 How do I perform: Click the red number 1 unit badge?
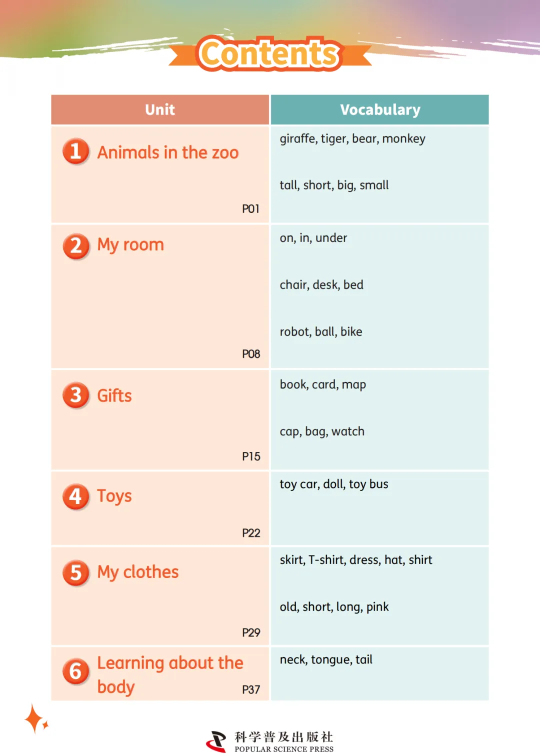76,151
